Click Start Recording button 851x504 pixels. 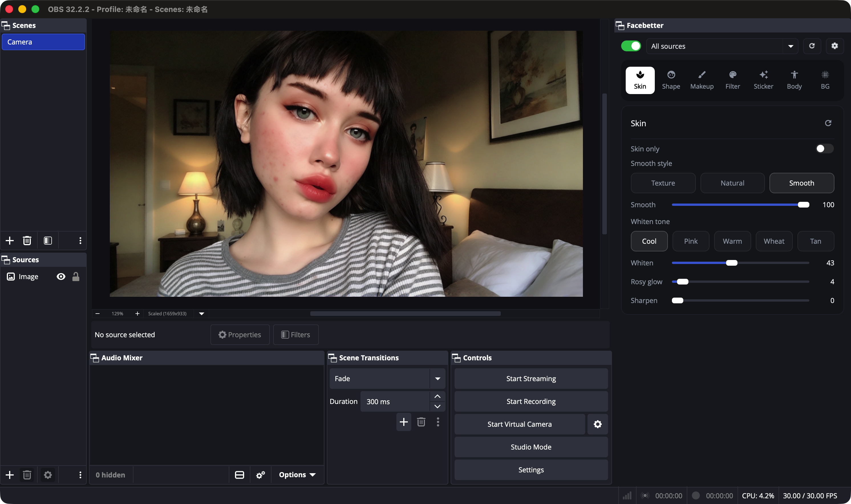click(x=531, y=401)
